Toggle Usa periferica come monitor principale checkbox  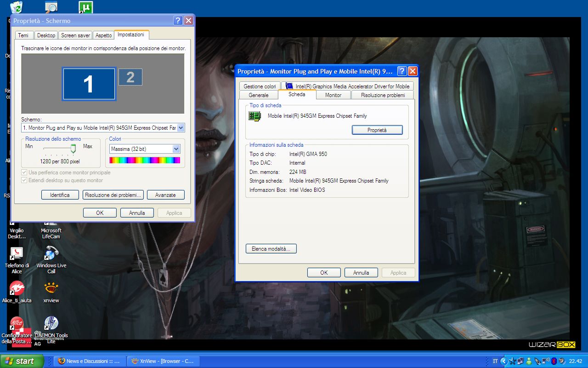(x=25, y=172)
